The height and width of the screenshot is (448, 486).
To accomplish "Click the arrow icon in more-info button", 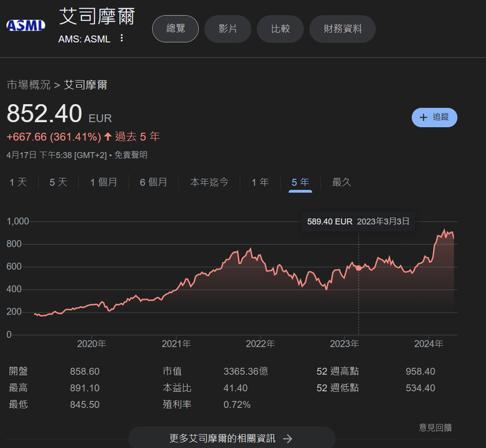I will point(287,439).
